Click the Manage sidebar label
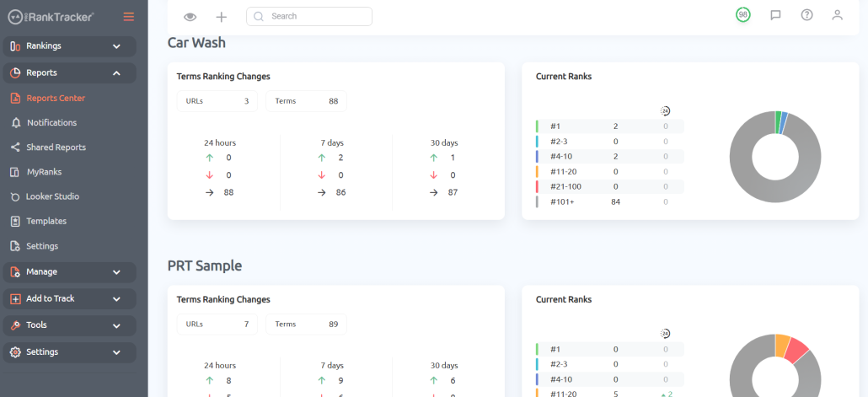Screen dimensions: 868x397 [41, 272]
